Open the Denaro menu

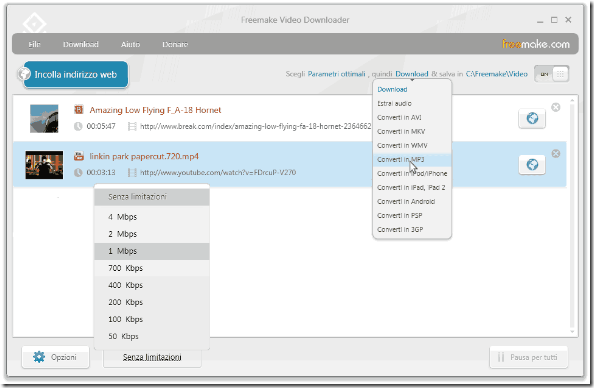tap(175, 44)
